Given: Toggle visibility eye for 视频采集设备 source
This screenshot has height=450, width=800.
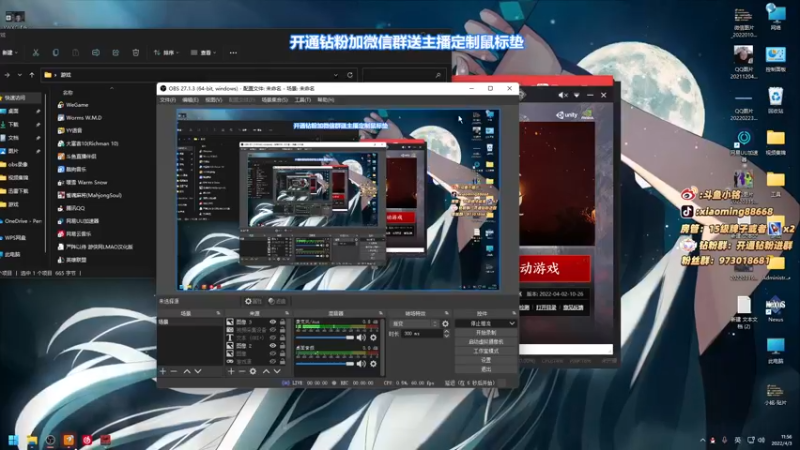Looking at the screenshot, I should [273, 330].
